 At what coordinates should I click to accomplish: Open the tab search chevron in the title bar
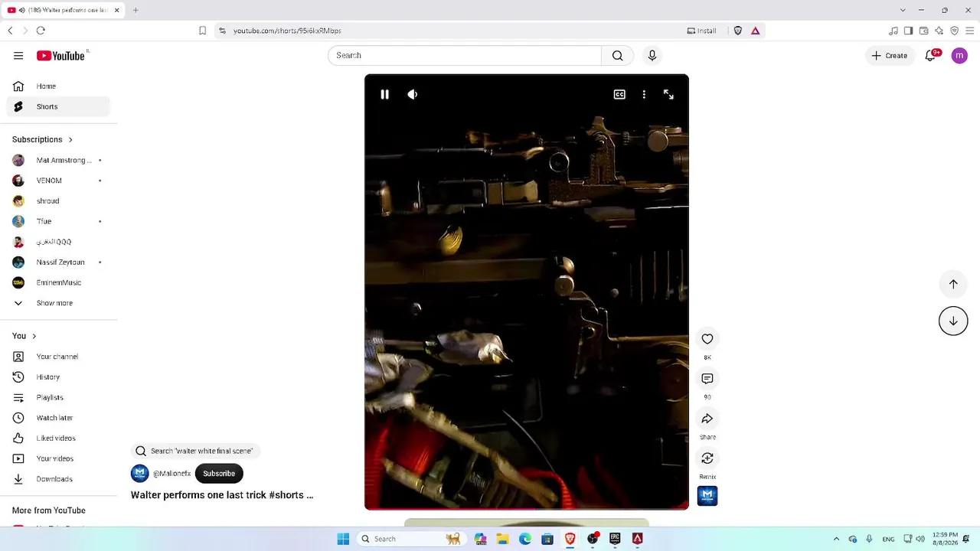[x=903, y=10]
